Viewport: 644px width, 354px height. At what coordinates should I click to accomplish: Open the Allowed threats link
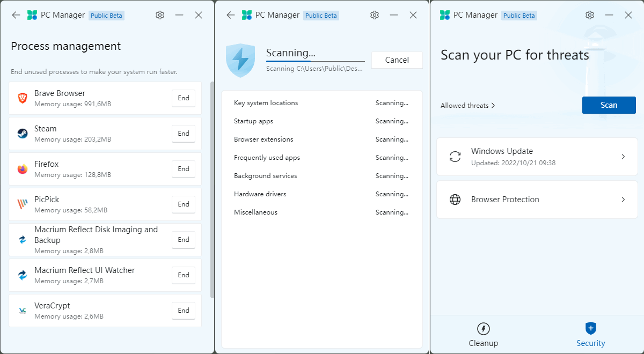[x=467, y=106]
